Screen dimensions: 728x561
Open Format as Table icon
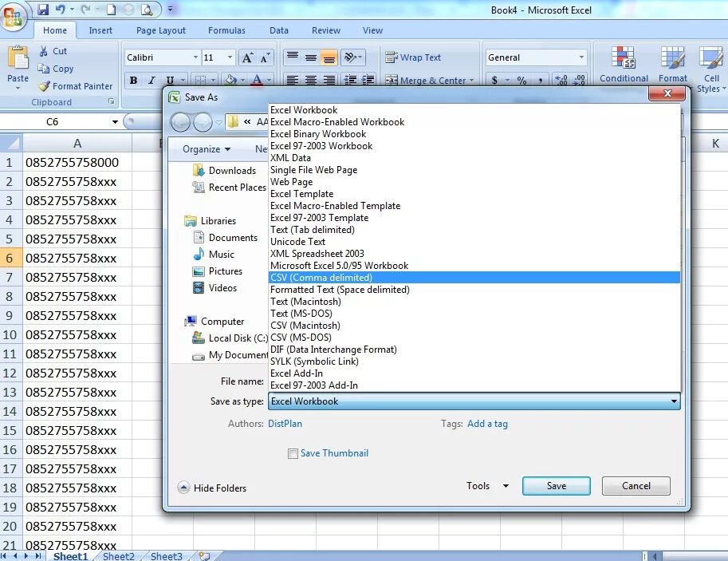pyautogui.click(x=672, y=57)
